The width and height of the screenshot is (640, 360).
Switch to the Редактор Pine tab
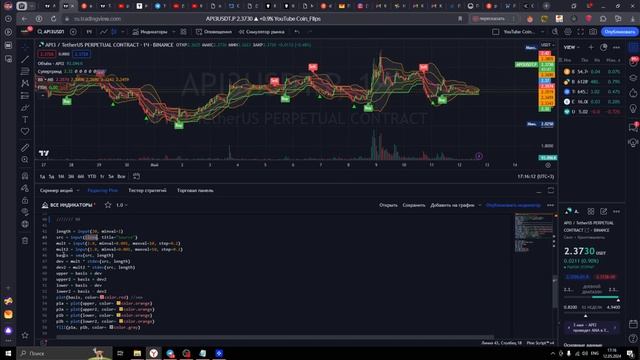tap(102, 191)
